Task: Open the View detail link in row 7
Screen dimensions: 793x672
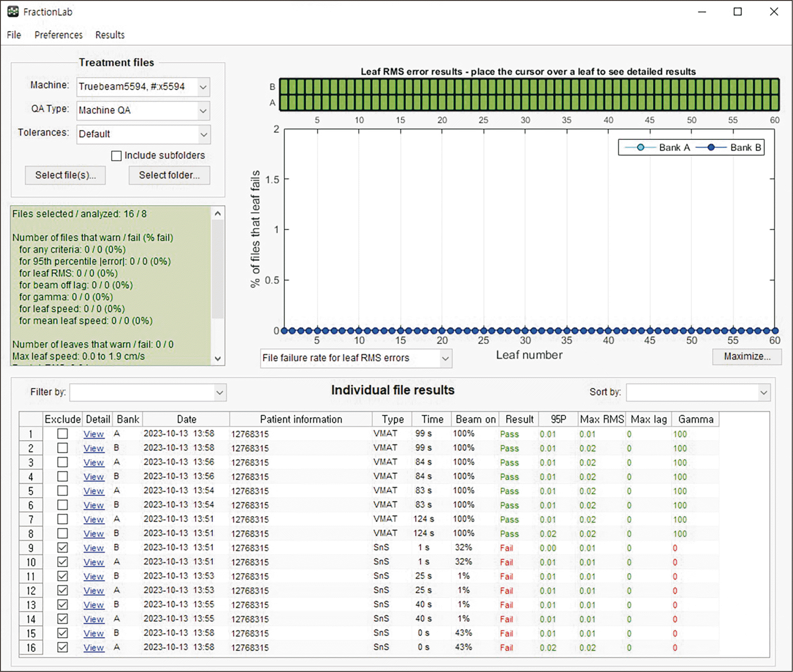Action: click(x=94, y=519)
